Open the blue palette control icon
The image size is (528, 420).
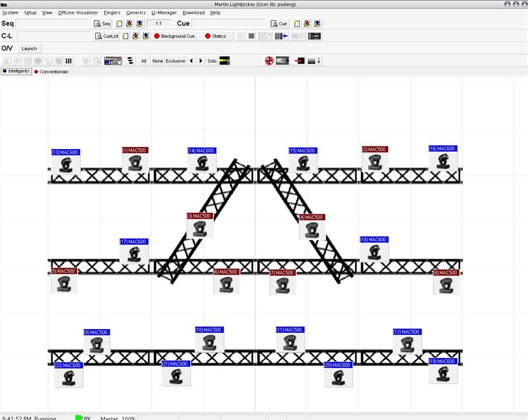pyautogui.click(x=113, y=61)
